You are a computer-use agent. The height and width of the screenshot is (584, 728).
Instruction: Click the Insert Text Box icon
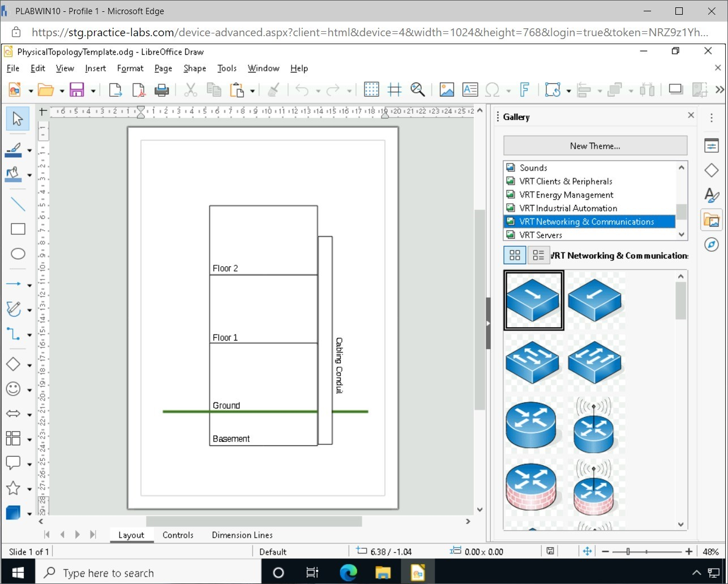tap(470, 90)
